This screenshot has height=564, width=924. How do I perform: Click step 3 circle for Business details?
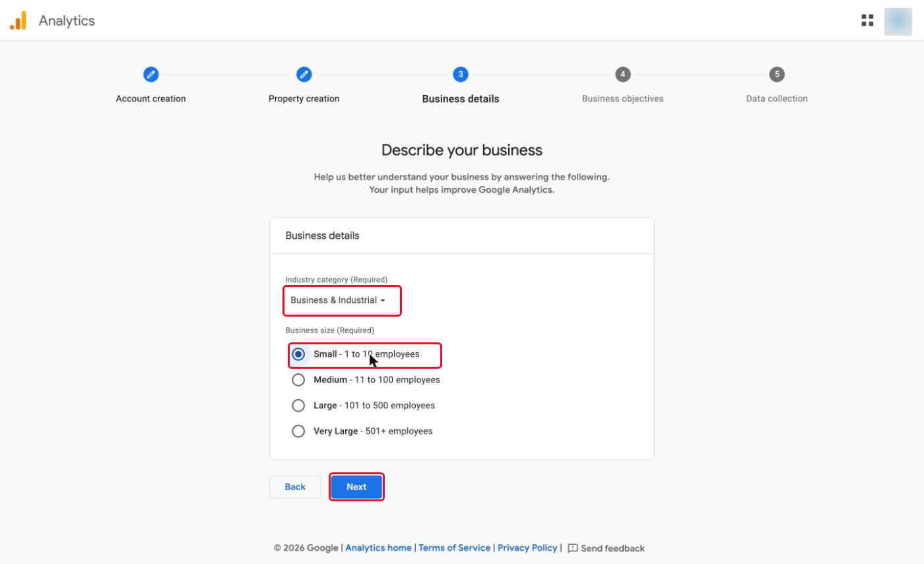pyautogui.click(x=461, y=75)
